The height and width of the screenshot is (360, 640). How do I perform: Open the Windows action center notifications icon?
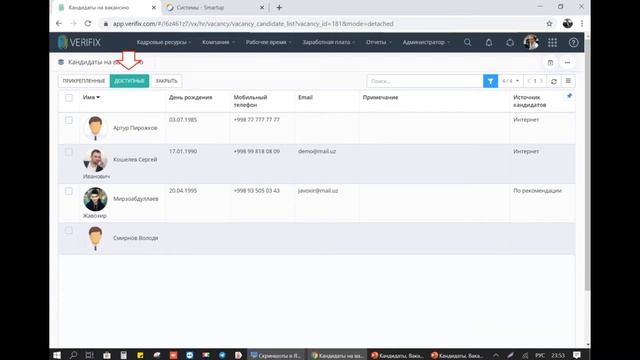576,355
